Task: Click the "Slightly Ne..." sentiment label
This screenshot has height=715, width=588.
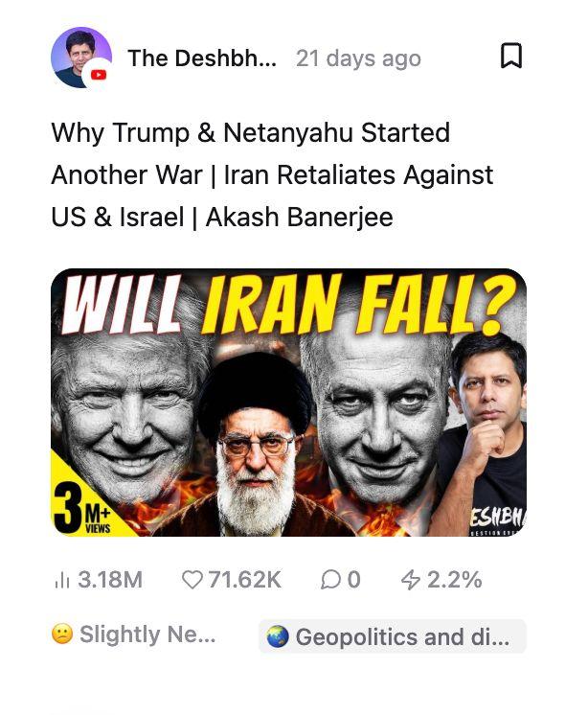Action: click(x=147, y=634)
